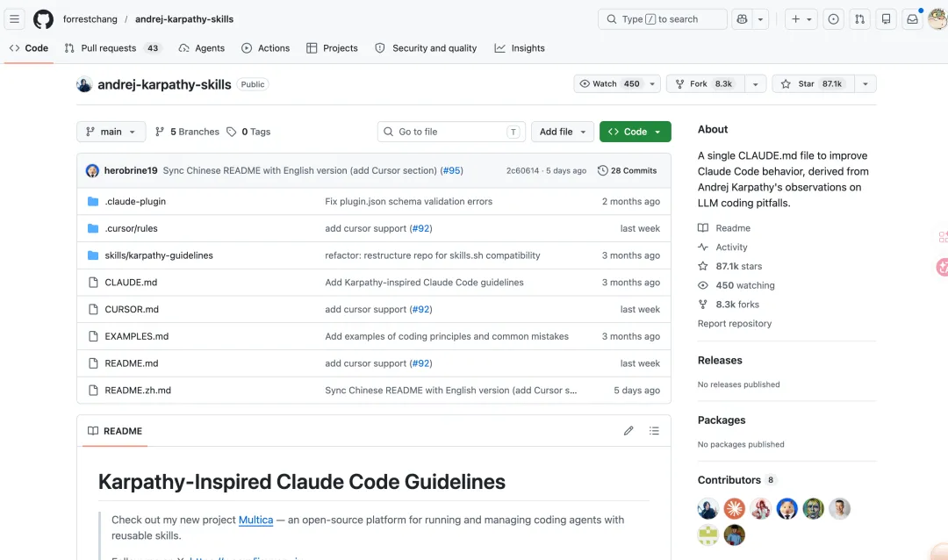The height and width of the screenshot is (560, 948).
Task: View the 28 Commits history
Action: pos(628,170)
